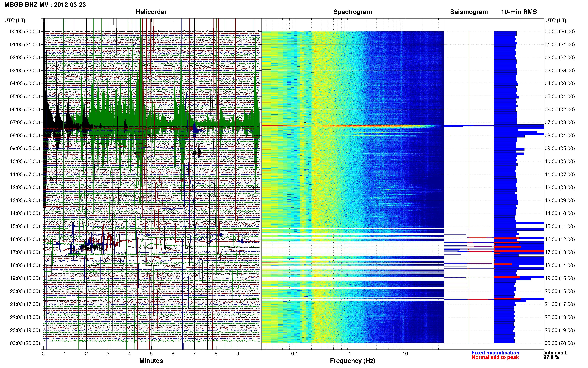Click left time label '12:00 (08:00)'
588x368 pixels.
(25, 187)
